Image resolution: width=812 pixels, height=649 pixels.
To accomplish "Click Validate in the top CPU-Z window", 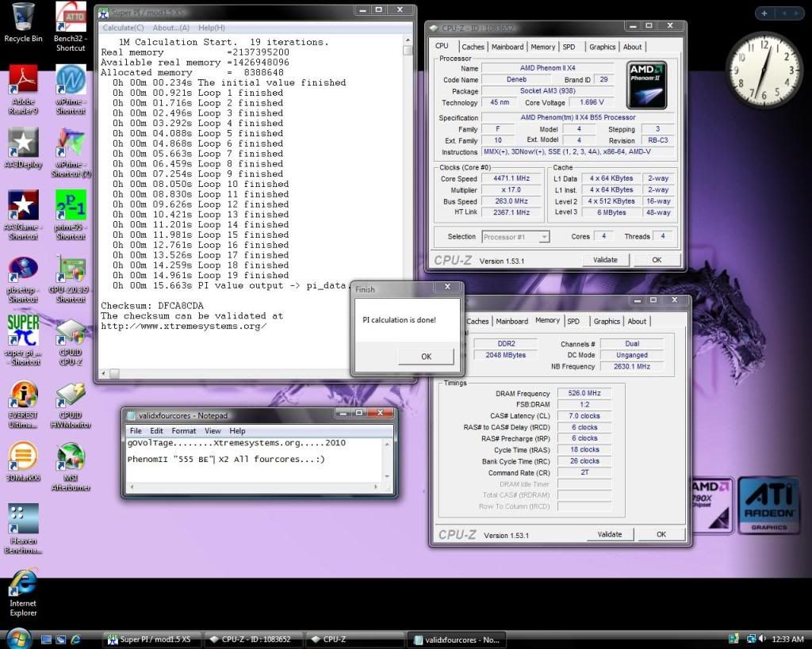I will tap(605, 260).
